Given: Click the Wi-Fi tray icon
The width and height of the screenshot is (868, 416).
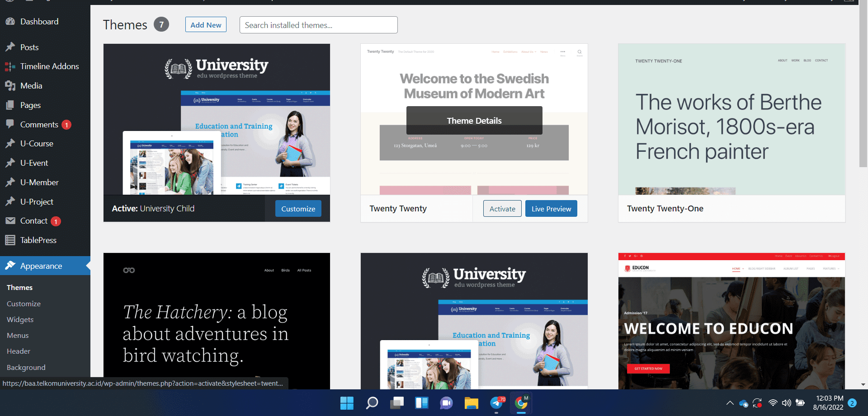Looking at the screenshot, I should (x=773, y=403).
